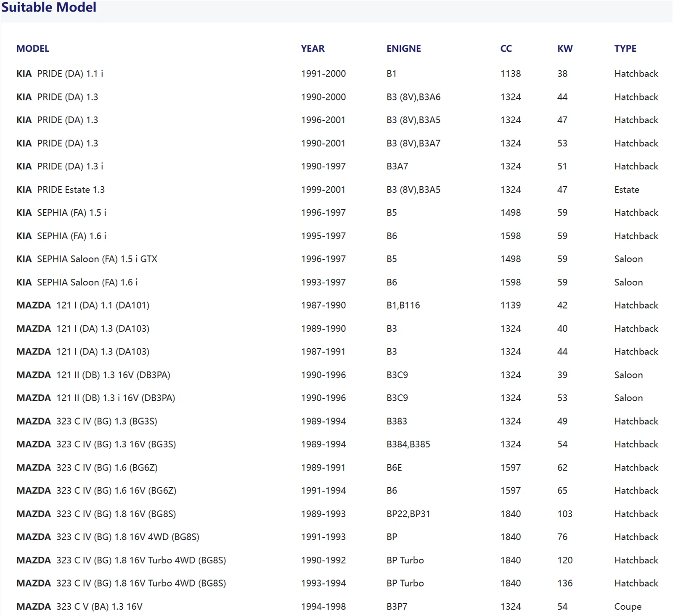The width and height of the screenshot is (673, 616).
Task: Select 'KIA PRIDE (DA) 1.1 i' model cell
Action: 60,74
